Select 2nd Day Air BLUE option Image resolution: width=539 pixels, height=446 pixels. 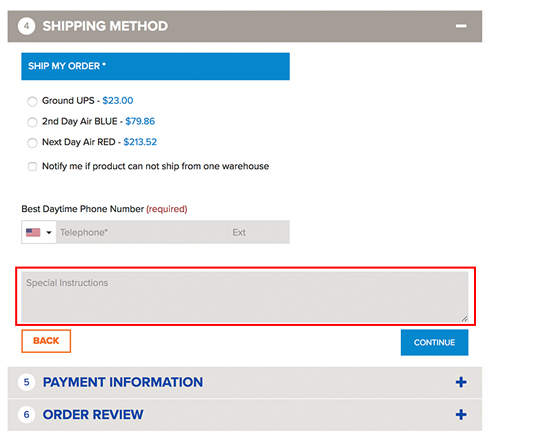[x=32, y=122]
